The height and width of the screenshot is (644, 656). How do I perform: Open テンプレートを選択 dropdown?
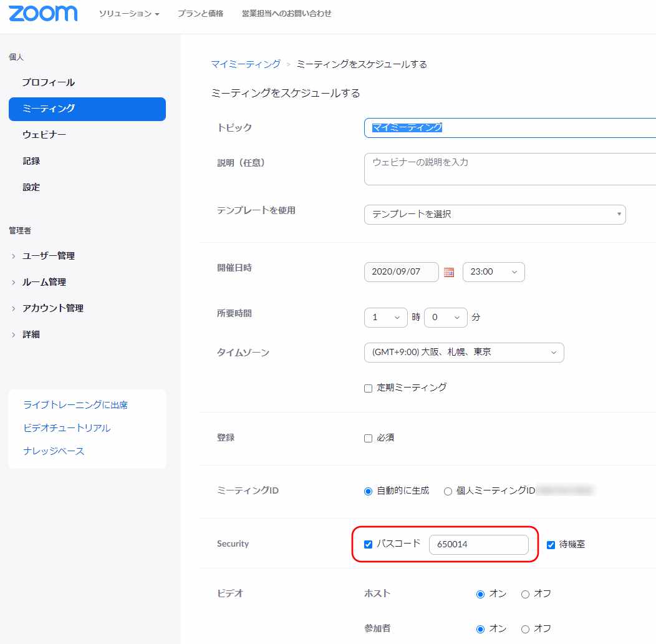coord(494,214)
